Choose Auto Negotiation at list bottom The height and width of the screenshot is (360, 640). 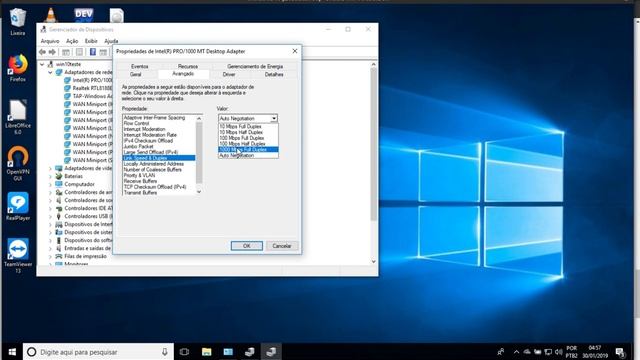click(249, 156)
